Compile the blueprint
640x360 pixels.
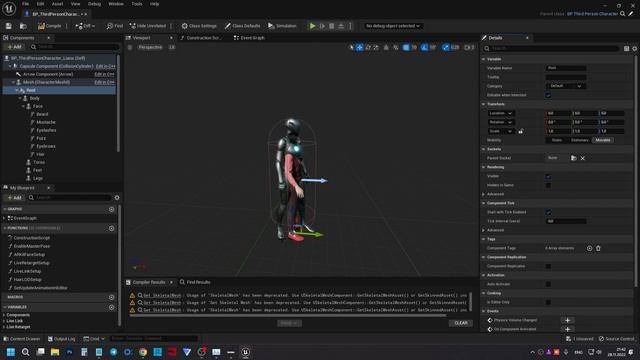(x=49, y=26)
